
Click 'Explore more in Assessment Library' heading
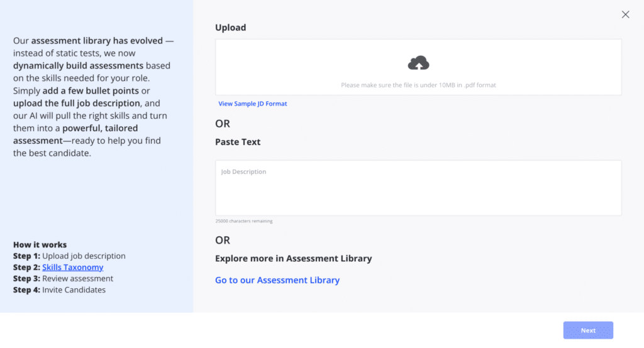[294, 259]
